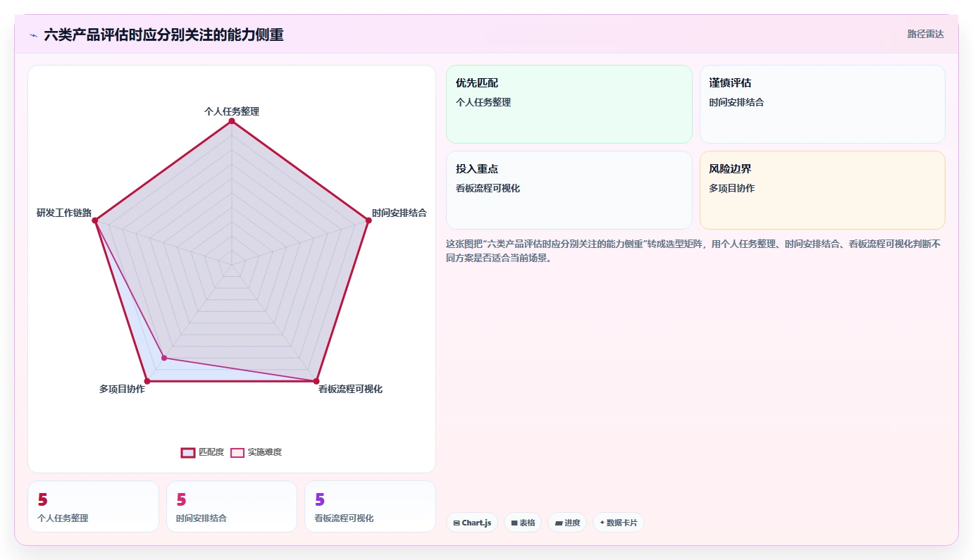Open the 投入重点 card

569,190
